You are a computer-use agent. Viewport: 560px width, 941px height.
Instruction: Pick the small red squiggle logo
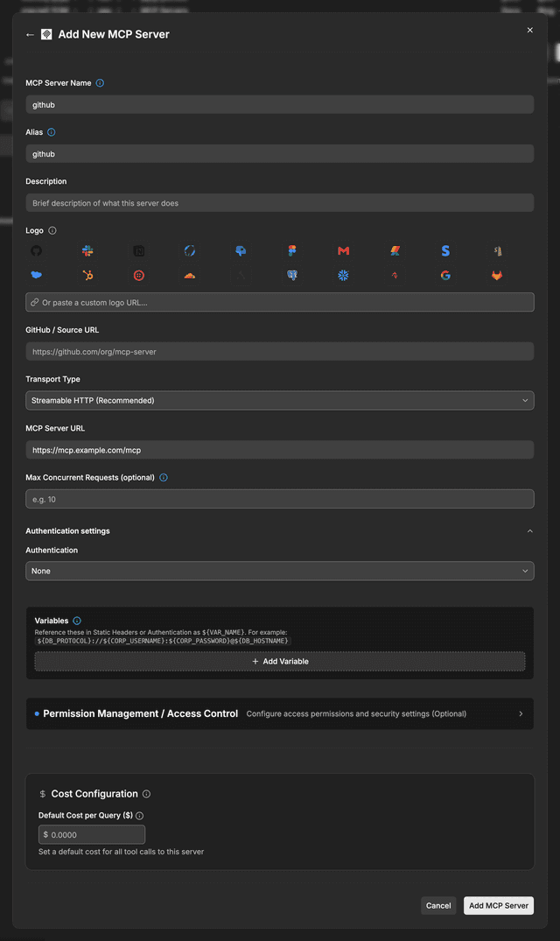coord(395,276)
